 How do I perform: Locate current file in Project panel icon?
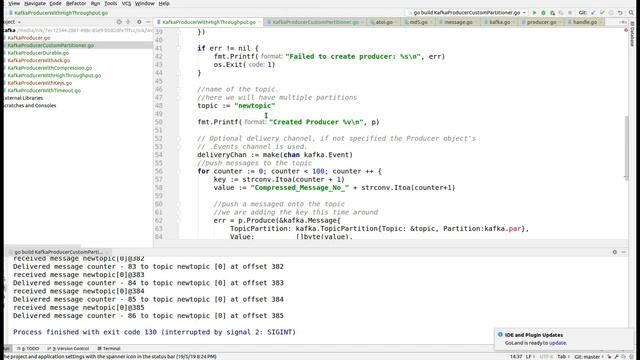(119, 22)
